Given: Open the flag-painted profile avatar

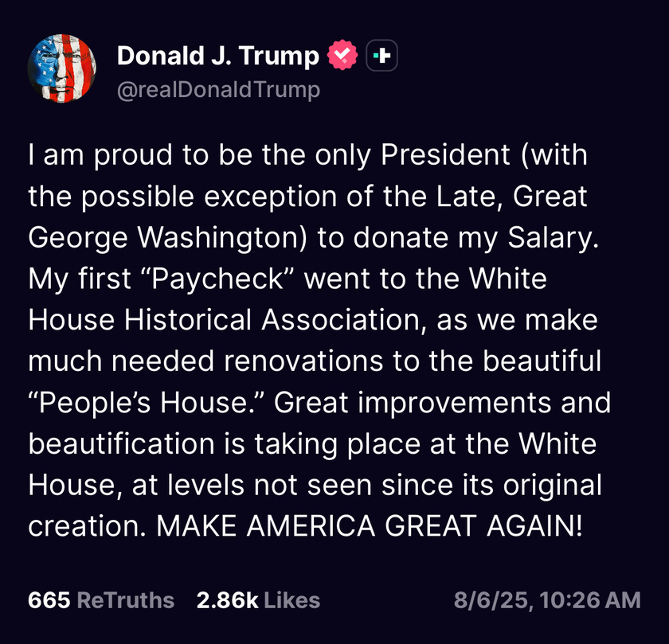Looking at the screenshot, I should [x=62, y=68].
